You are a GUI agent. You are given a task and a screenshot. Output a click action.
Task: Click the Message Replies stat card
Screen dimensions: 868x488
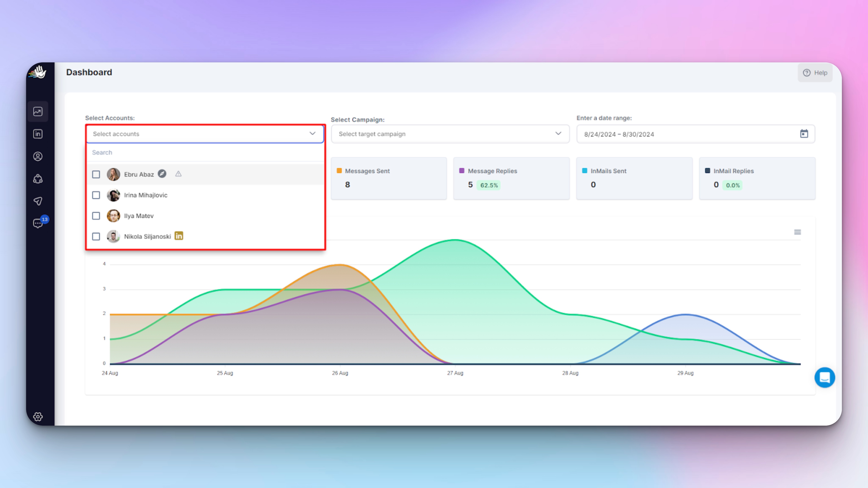pos(511,179)
